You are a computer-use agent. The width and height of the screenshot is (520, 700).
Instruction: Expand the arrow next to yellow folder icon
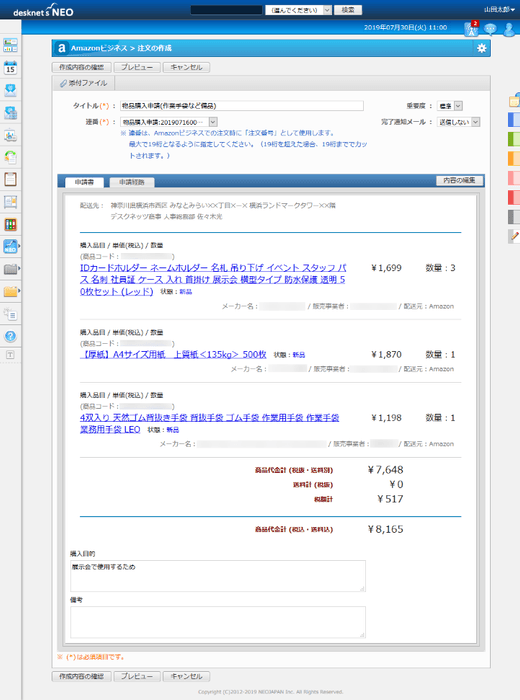(19, 292)
